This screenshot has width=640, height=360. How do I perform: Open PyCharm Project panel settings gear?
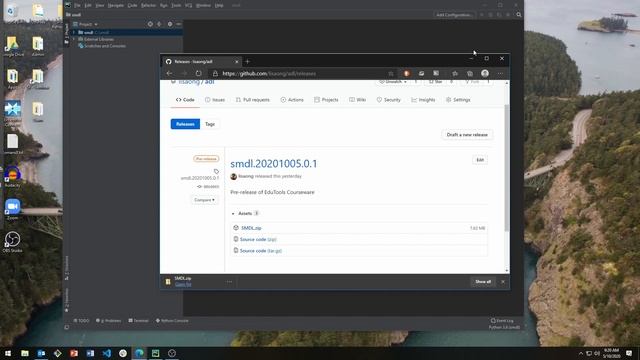170,24
